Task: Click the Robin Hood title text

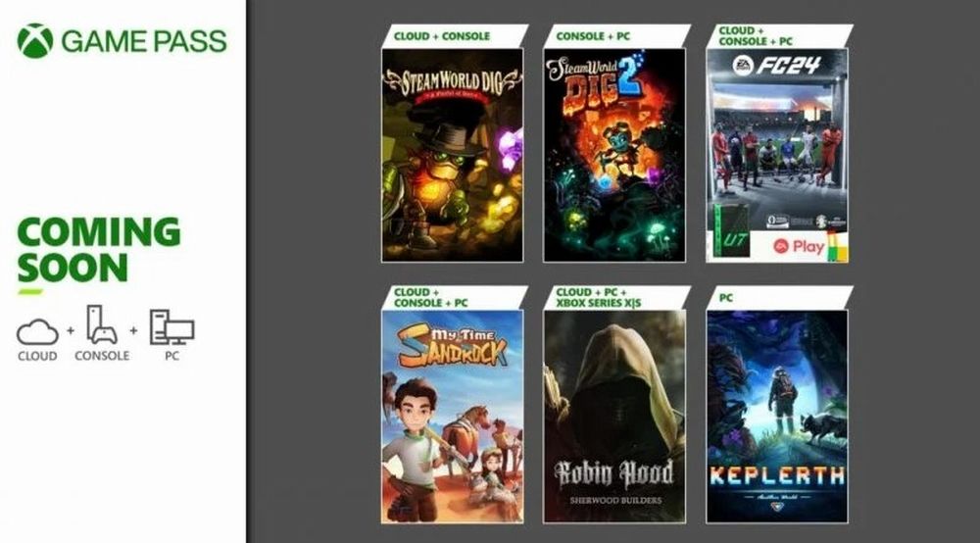Action: 614,473
